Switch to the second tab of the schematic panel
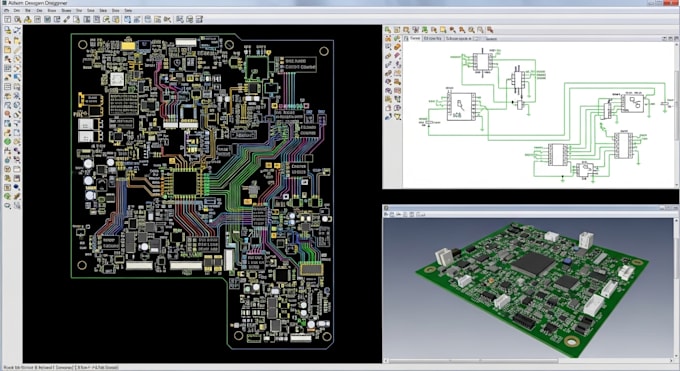This screenshot has height=371, width=680. [x=432, y=38]
